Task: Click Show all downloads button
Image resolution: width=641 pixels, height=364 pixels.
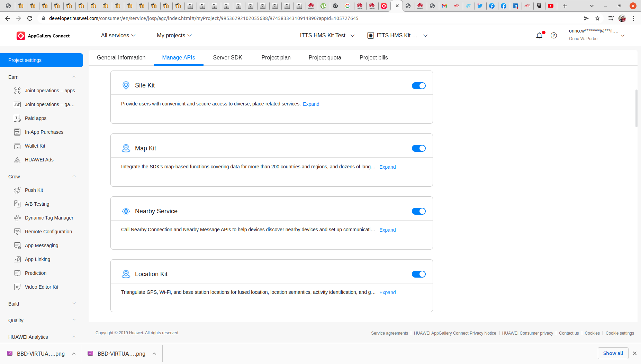Action: tap(613, 353)
